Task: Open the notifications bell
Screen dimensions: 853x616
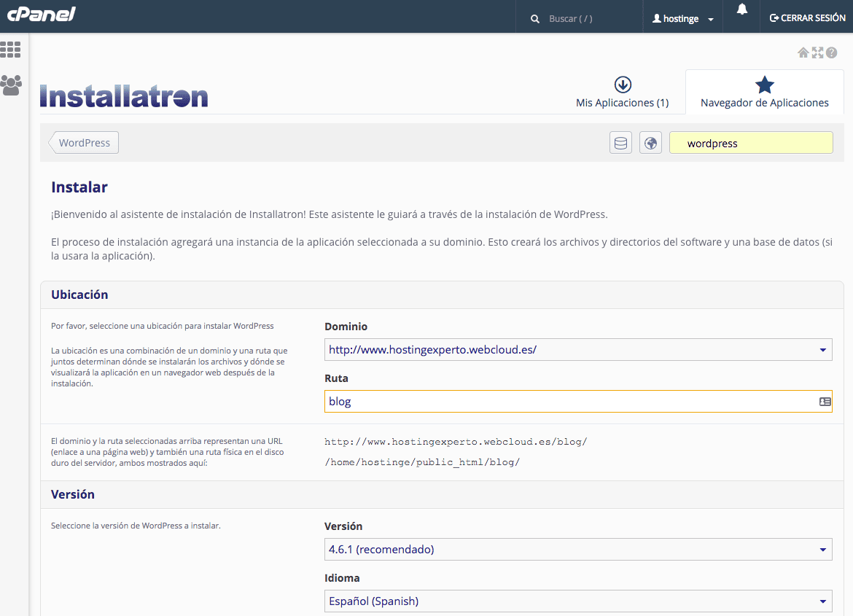Action: point(742,9)
